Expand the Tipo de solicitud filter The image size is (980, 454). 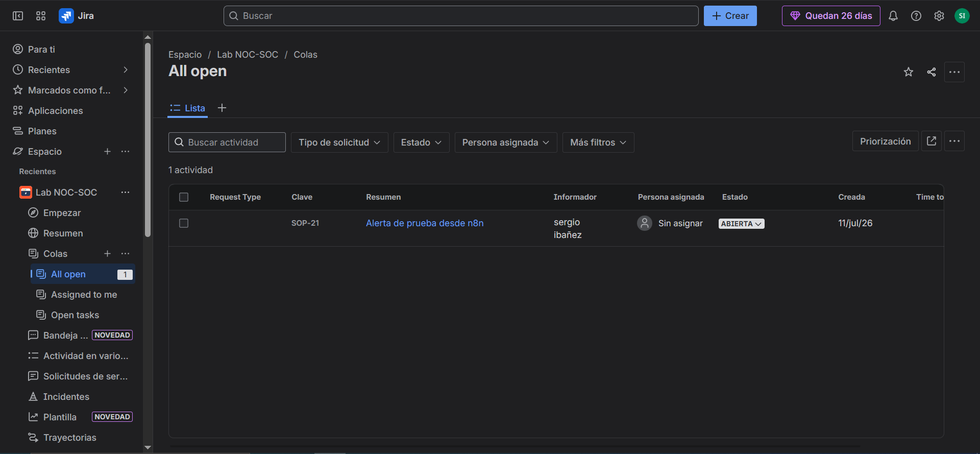(x=339, y=142)
